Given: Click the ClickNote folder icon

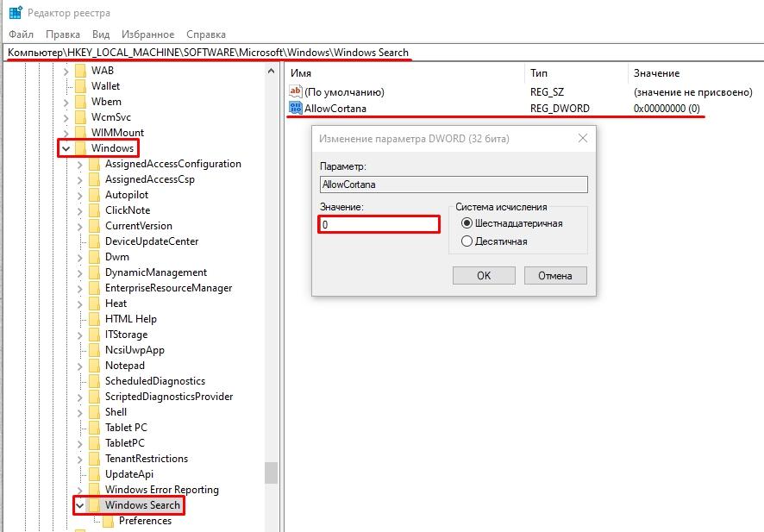Looking at the screenshot, I should click(x=95, y=210).
